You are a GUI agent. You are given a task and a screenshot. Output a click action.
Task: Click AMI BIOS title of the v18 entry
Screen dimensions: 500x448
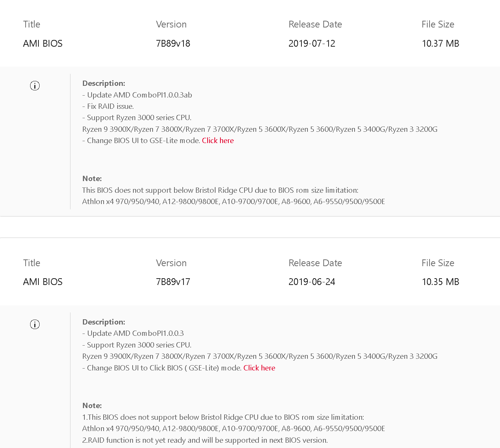point(43,44)
